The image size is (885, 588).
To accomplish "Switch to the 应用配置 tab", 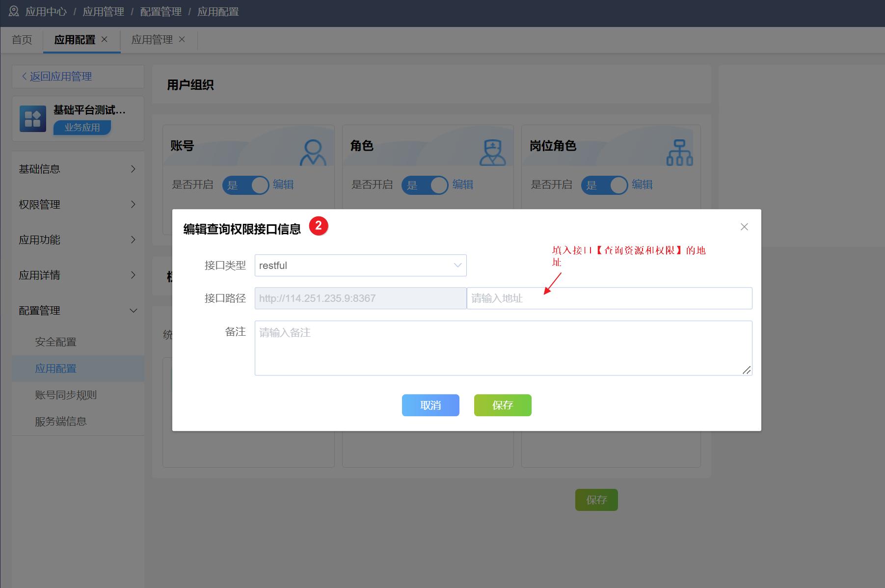I will (x=75, y=40).
